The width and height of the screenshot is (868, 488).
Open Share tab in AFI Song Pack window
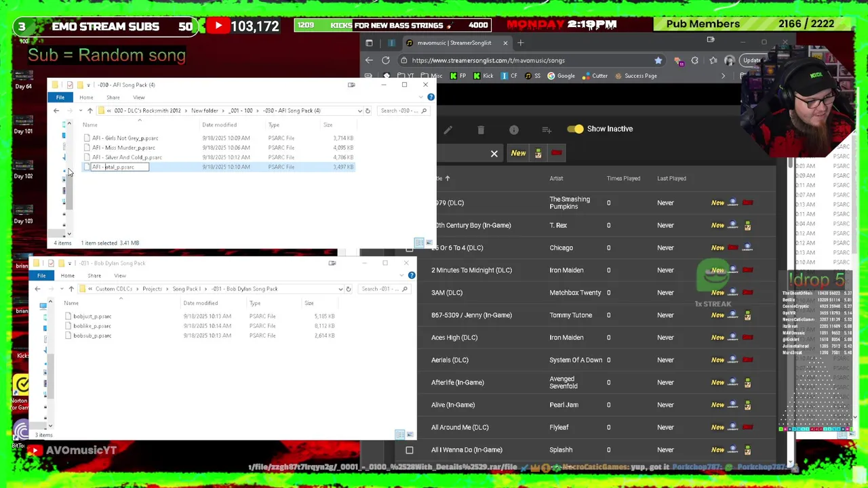point(113,98)
